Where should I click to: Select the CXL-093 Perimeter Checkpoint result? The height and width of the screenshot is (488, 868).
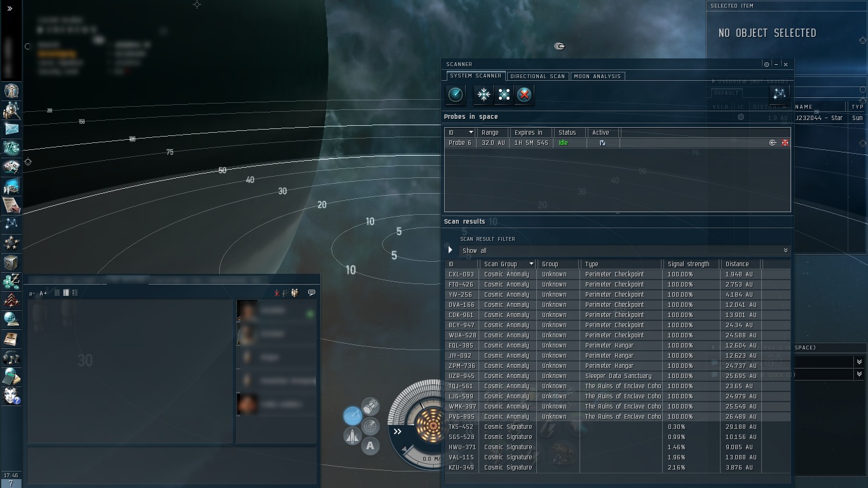tap(618, 274)
